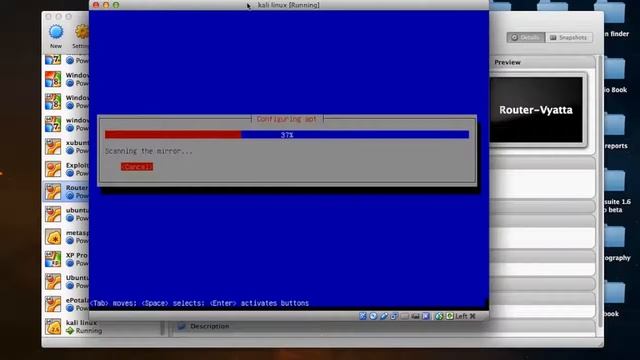The height and width of the screenshot is (360, 640).
Task: Click VirtualBox Manager vertical scrollbar
Action: click(600, 191)
